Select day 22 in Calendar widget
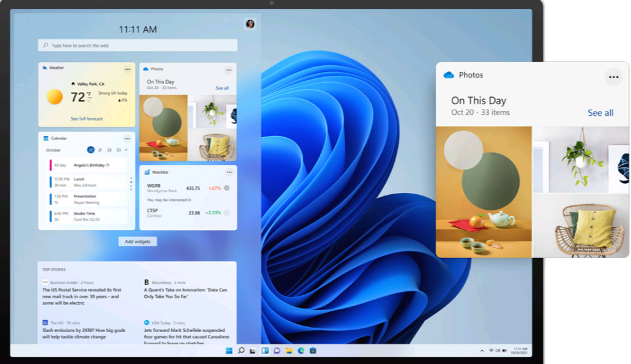 coord(109,150)
